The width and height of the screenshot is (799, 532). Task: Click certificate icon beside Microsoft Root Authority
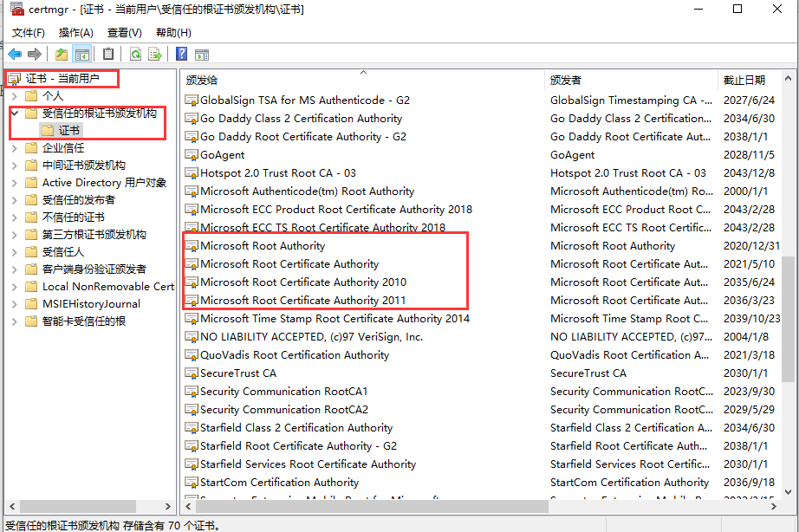192,246
